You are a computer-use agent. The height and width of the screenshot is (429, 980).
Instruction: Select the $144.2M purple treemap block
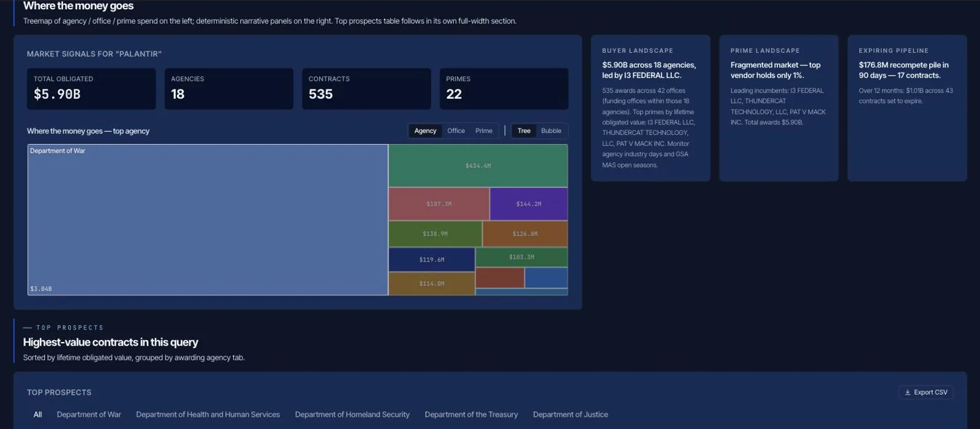click(x=529, y=204)
